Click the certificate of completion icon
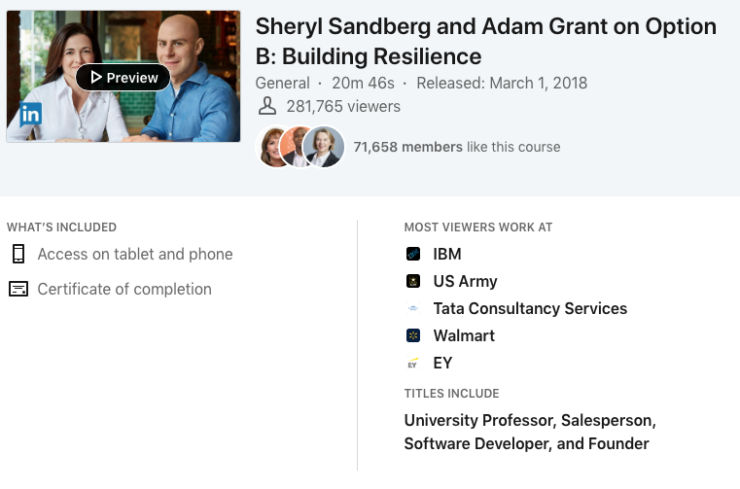740x489 pixels. click(18, 289)
